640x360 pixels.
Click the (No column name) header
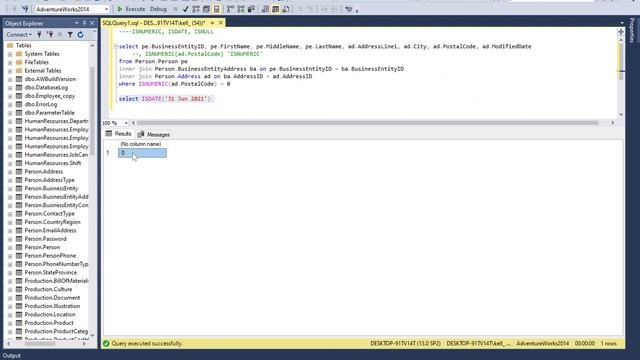point(141,144)
